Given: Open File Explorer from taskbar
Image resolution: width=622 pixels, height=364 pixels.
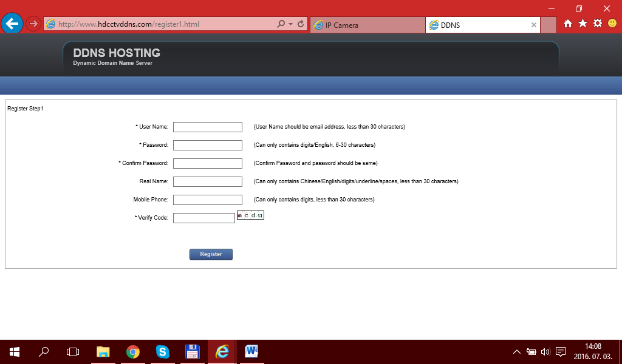Looking at the screenshot, I should [x=103, y=352].
